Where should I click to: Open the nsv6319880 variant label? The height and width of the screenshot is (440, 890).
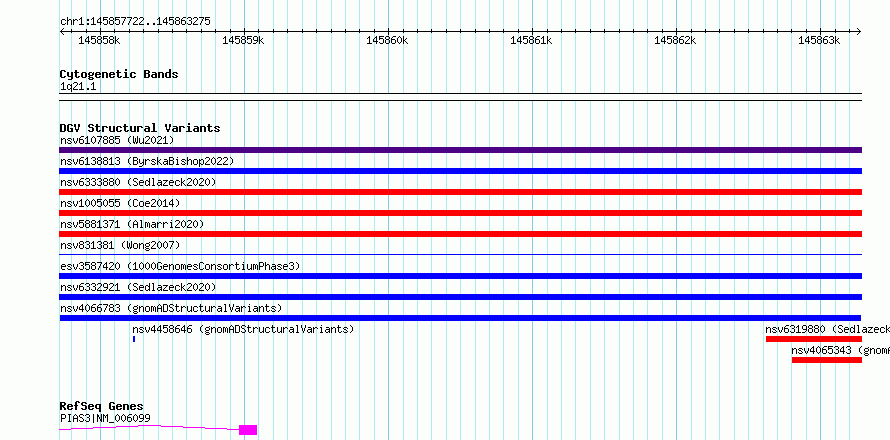tap(828, 329)
